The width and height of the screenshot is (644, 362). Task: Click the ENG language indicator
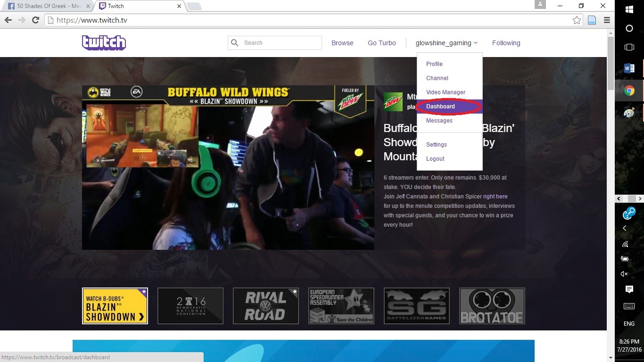[629, 324]
